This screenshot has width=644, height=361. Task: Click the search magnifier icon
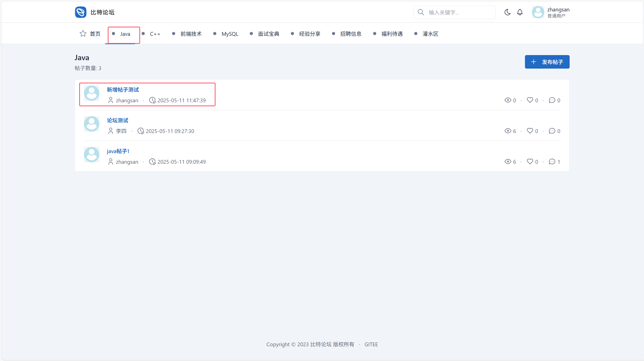tap(421, 12)
